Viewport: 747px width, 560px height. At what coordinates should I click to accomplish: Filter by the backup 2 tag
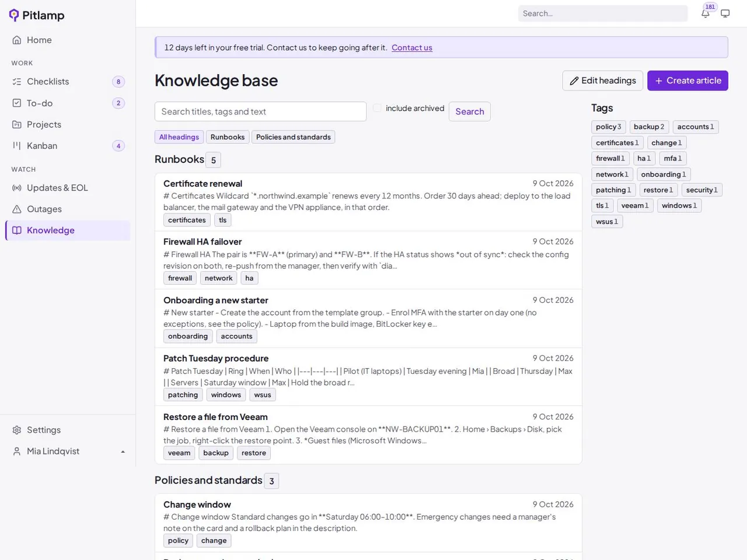point(649,127)
